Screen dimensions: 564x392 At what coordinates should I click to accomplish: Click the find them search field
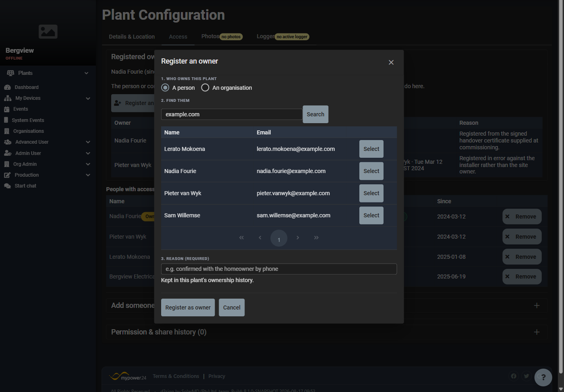coord(232,114)
